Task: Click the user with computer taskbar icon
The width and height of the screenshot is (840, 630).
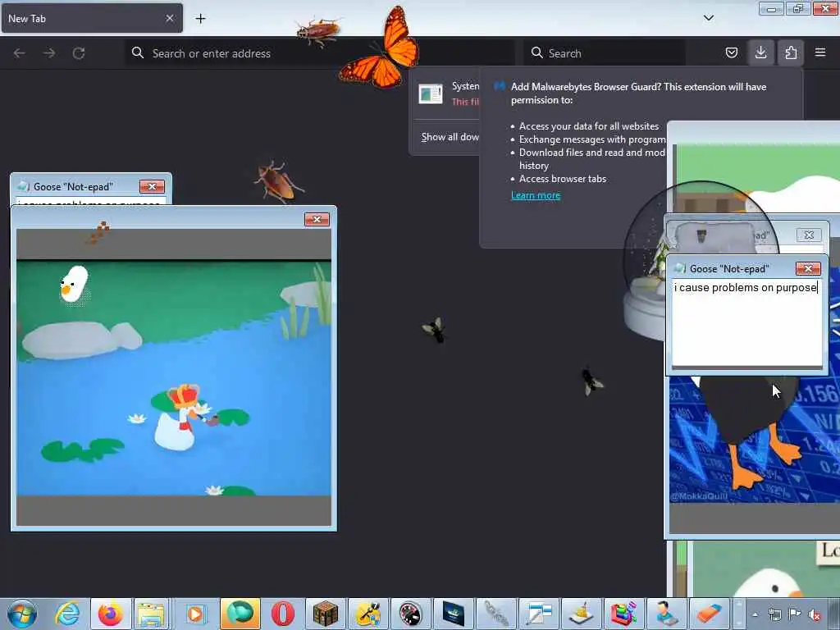Action: 666,614
